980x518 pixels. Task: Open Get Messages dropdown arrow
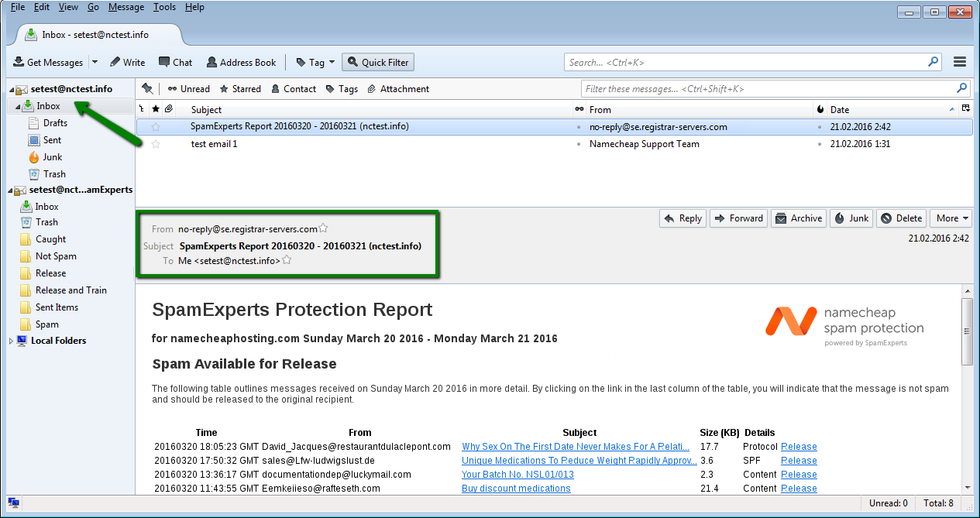coord(95,62)
